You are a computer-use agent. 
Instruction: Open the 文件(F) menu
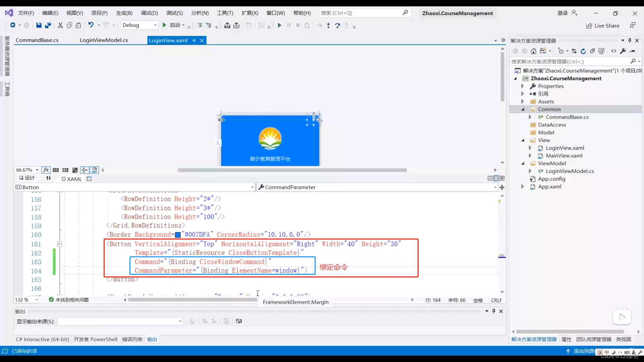26,13
